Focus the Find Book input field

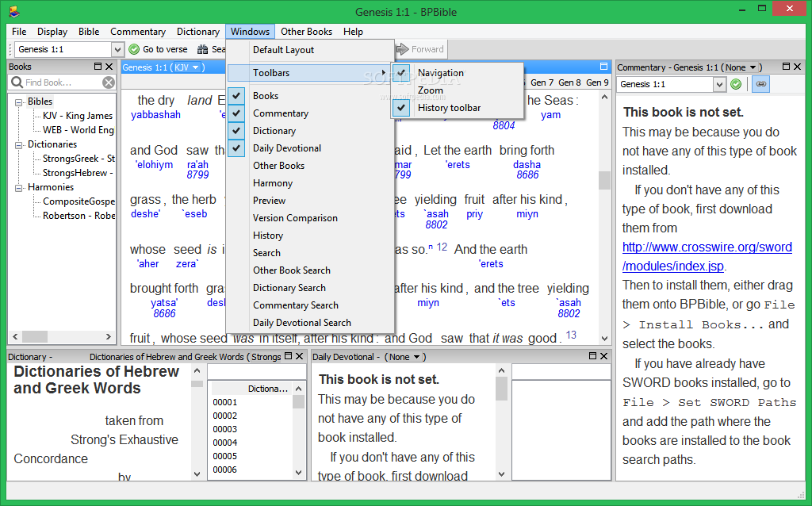tap(62, 82)
